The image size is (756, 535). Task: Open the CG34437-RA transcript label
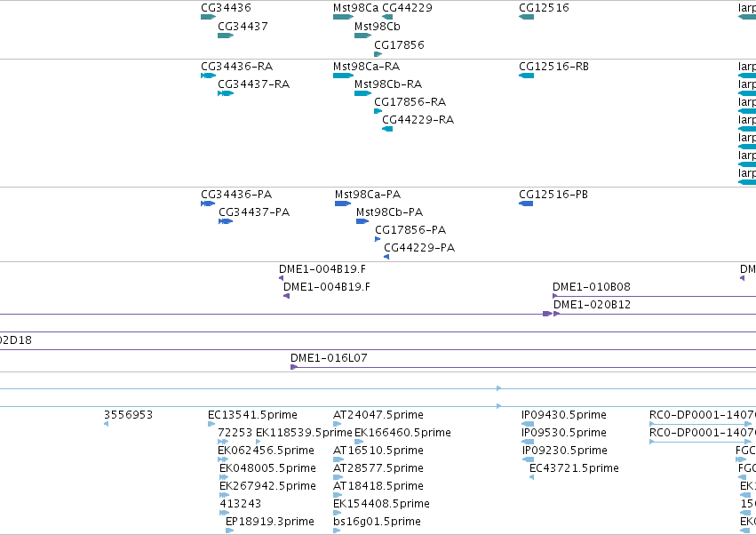point(253,84)
